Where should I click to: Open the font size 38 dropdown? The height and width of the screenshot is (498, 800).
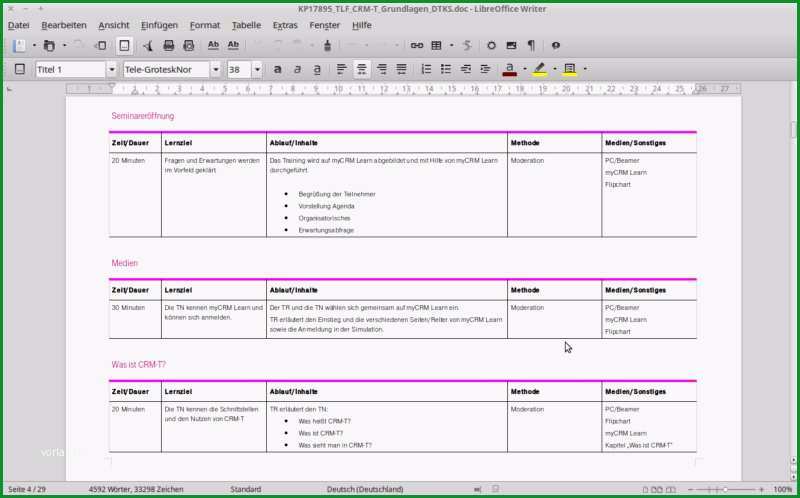tap(257, 69)
